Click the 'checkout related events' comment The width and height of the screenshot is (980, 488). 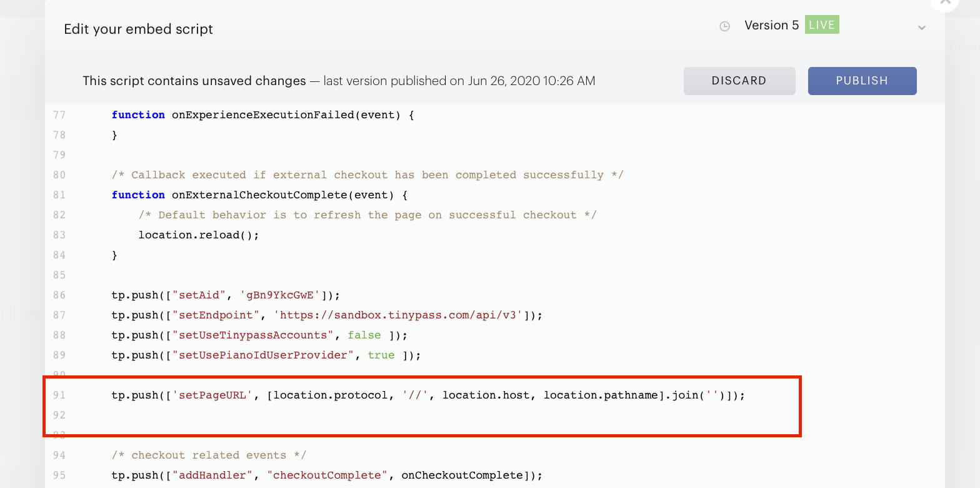(x=209, y=455)
